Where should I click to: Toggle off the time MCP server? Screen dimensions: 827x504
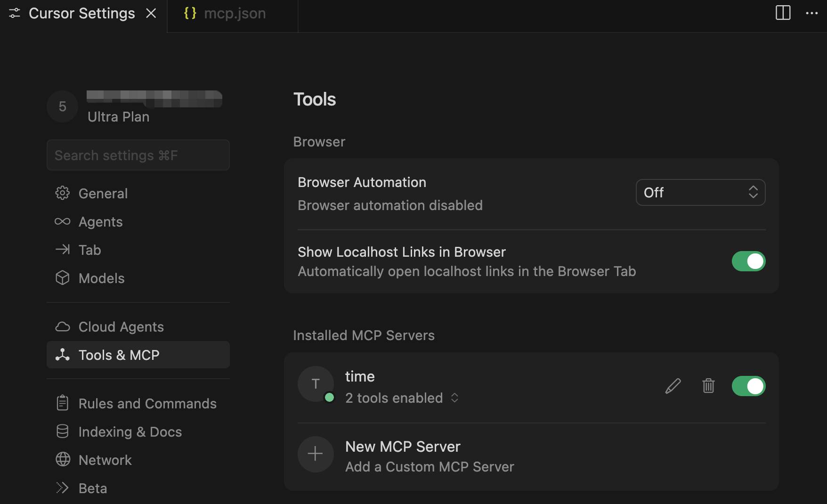coord(748,386)
